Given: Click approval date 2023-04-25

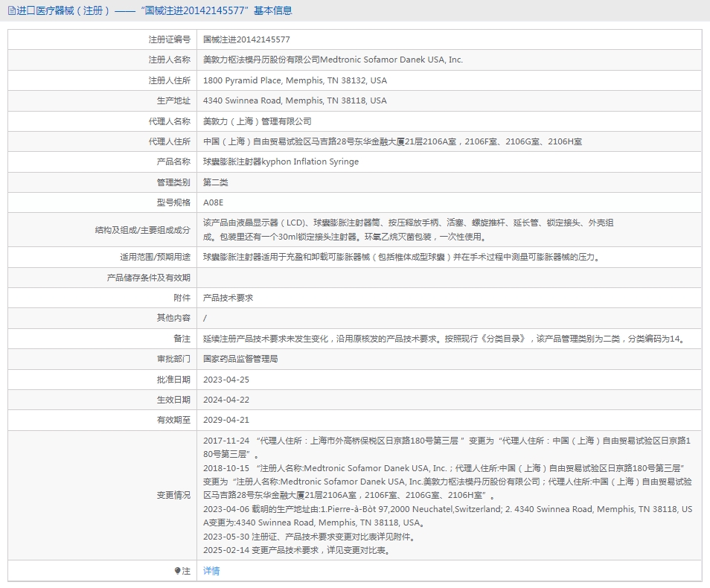Looking at the screenshot, I should 226,380.
